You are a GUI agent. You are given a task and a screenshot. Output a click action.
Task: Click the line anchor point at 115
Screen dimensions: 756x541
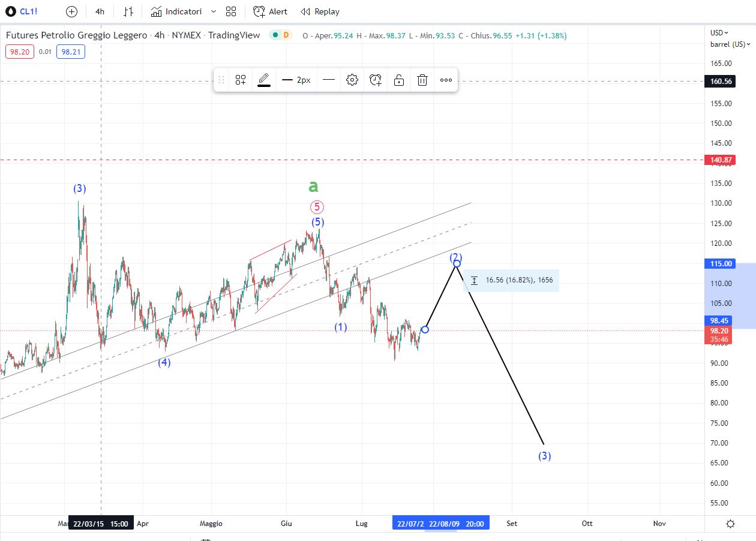(x=457, y=263)
